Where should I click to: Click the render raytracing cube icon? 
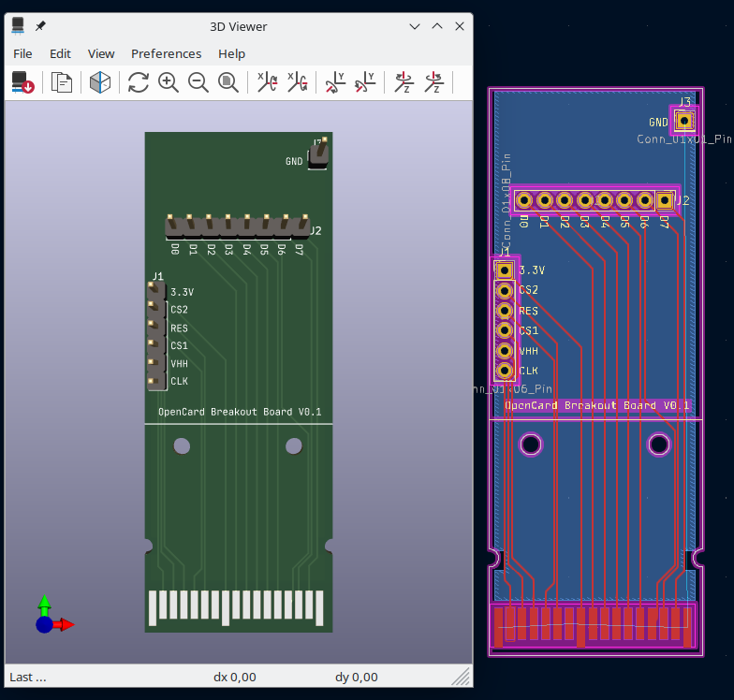tap(99, 82)
